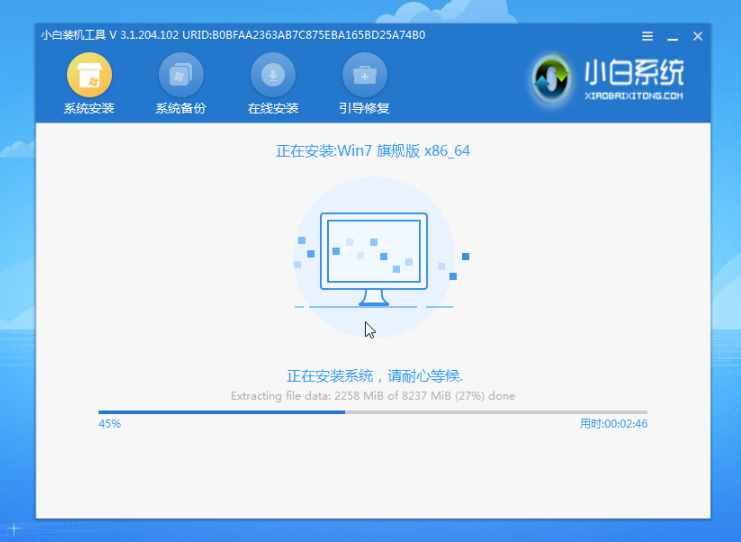Viewport: 741px width, 542px height.
Task: Switch to the 在线安装 tab label
Action: [x=273, y=108]
